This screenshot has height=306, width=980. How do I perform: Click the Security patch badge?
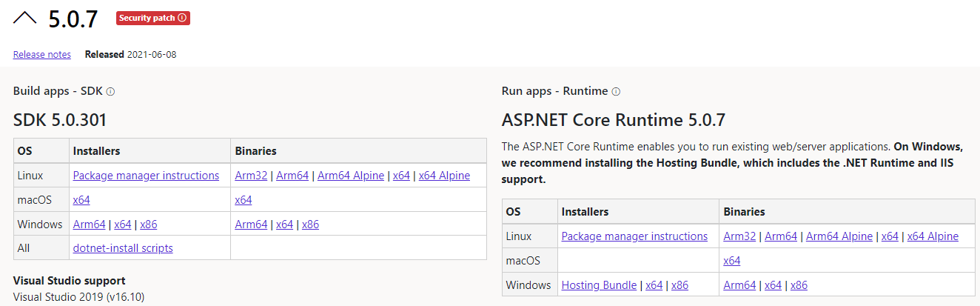click(x=153, y=18)
